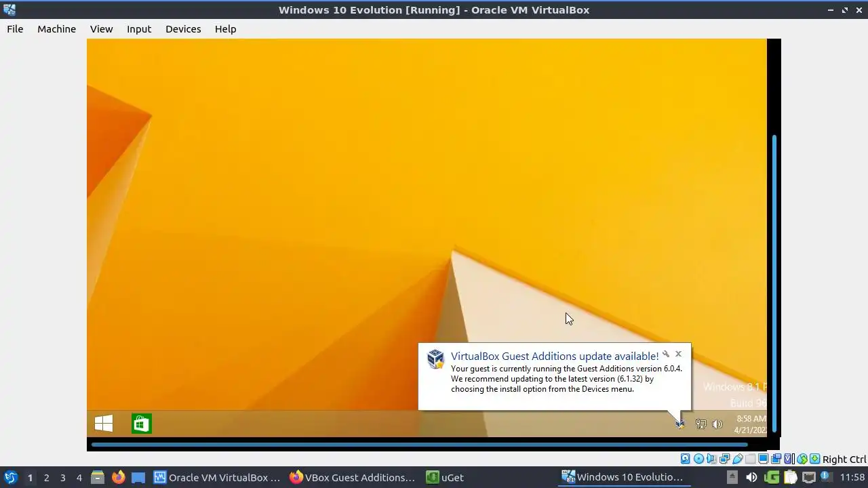868x488 pixels.
Task: Open the Help menu
Action: point(225,29)
